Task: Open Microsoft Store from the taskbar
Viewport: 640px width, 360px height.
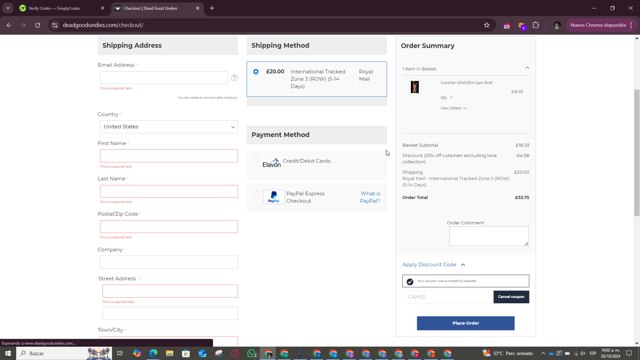Action: [186, 353]
